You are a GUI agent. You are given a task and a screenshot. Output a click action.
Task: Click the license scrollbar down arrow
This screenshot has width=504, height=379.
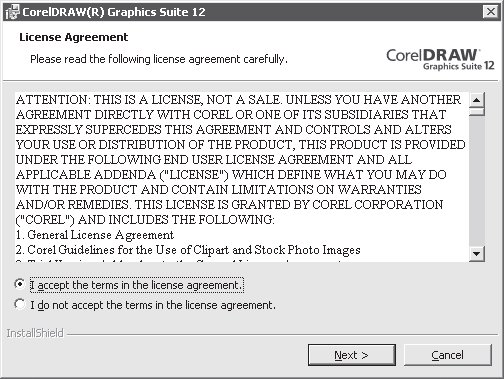pos(477,254)
